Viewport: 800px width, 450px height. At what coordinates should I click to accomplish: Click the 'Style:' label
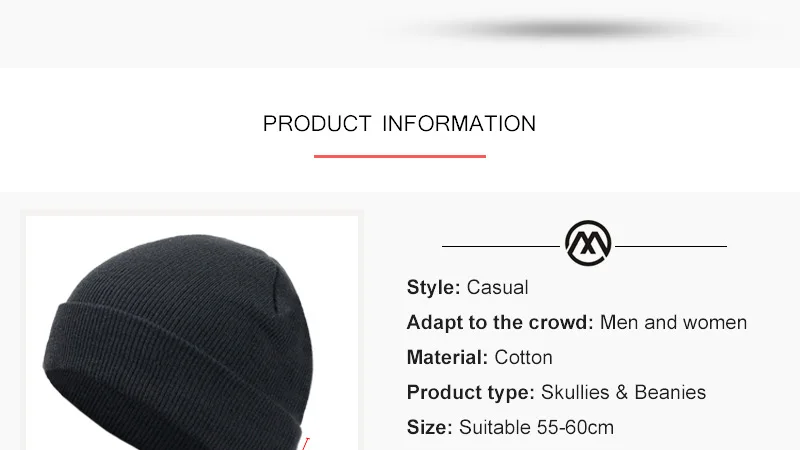click(434, 287)
